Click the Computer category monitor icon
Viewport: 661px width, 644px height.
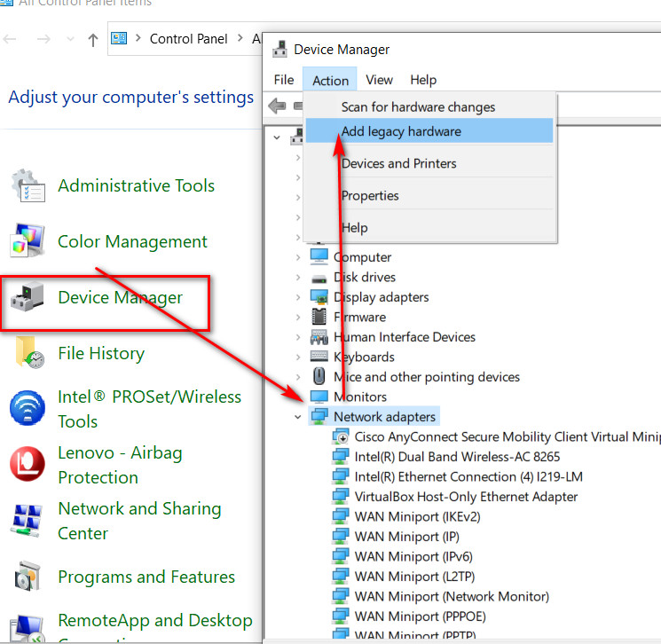point(319,256)
